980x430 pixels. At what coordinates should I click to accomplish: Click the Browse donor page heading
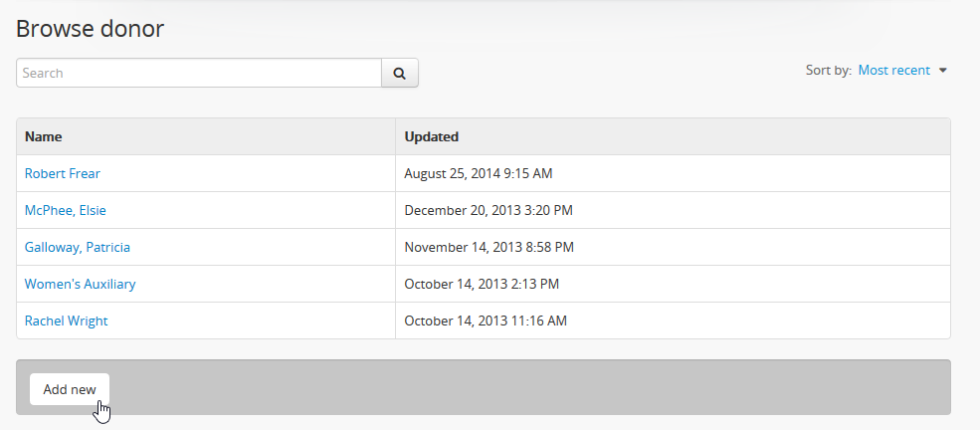coord(91,29)
